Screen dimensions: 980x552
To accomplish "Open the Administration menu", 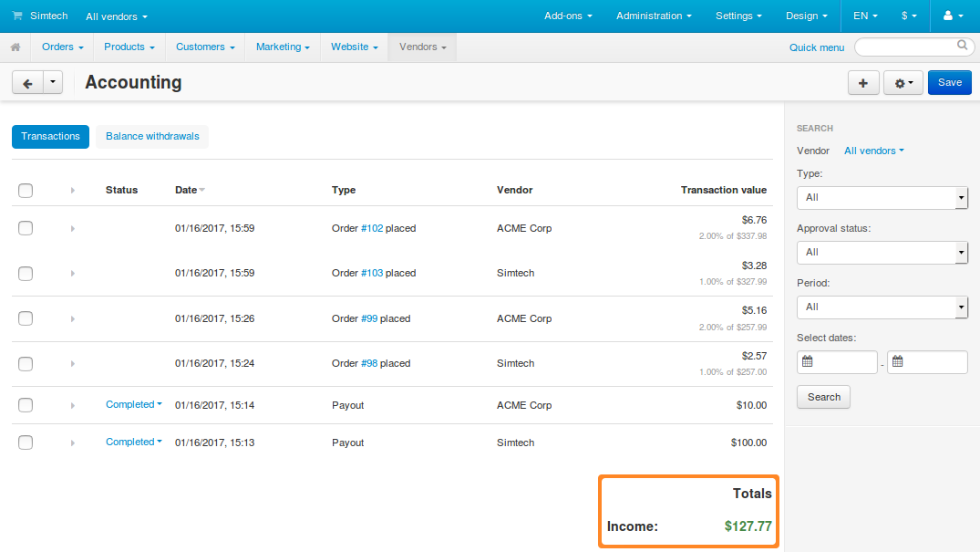I will (x=654, y=16).
